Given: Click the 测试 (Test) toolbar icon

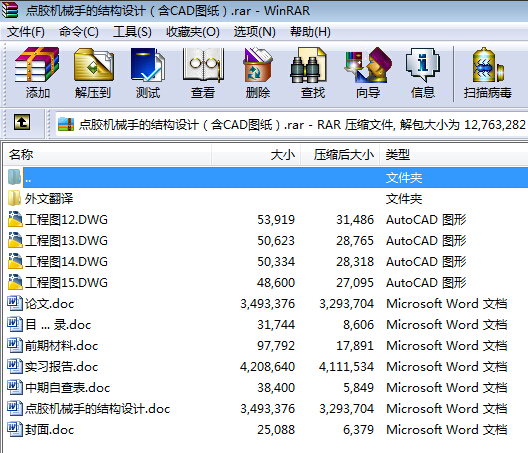Looking at the screenshot, I should [x=147, y=65].
